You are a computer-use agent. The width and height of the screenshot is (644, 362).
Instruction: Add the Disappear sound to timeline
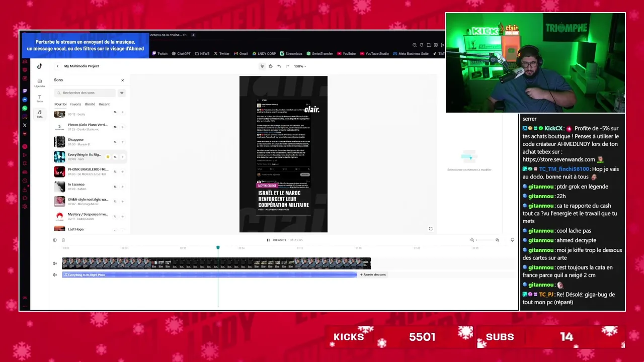point(122,142)
